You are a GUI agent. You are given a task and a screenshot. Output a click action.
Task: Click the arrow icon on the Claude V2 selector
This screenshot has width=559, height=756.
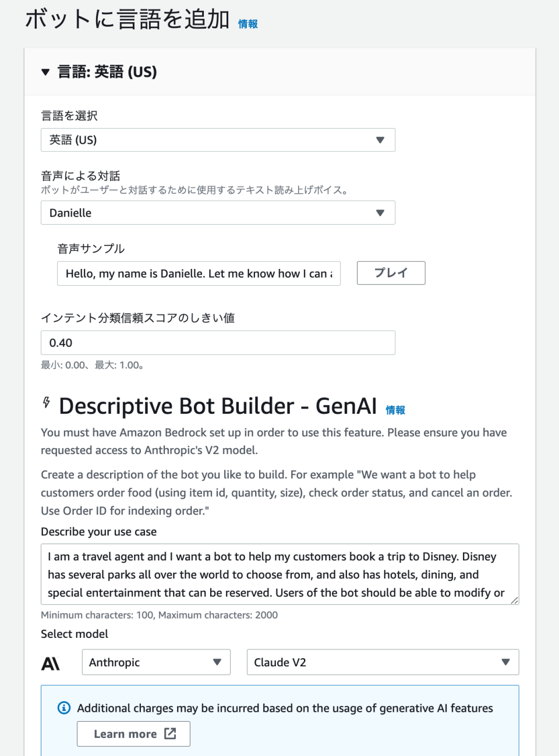(505, 662)
